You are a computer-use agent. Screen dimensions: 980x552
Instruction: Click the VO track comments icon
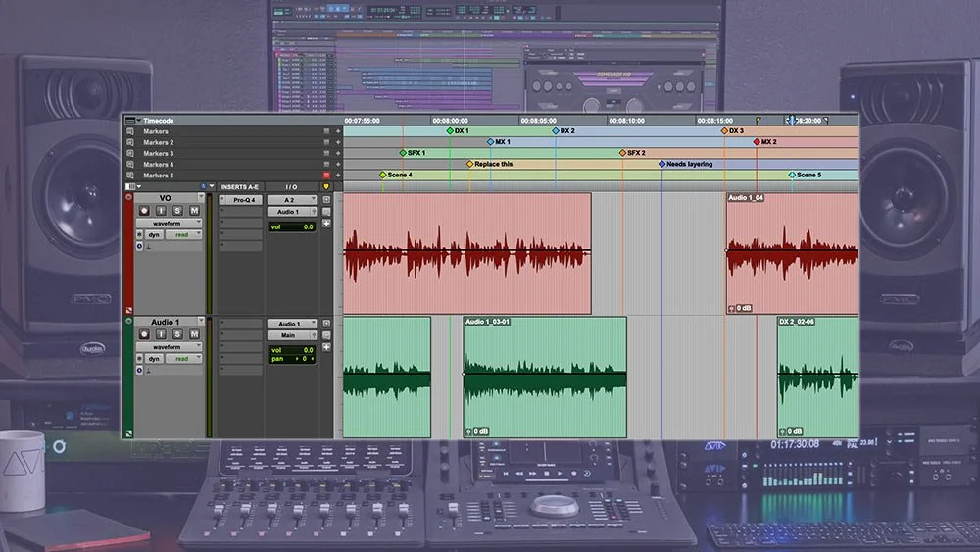point(326,212)
